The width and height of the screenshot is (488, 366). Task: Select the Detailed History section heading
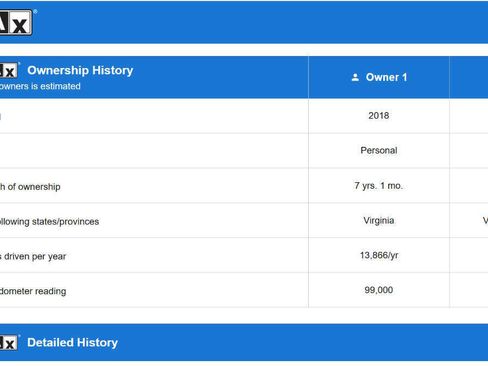coord(72,343)
